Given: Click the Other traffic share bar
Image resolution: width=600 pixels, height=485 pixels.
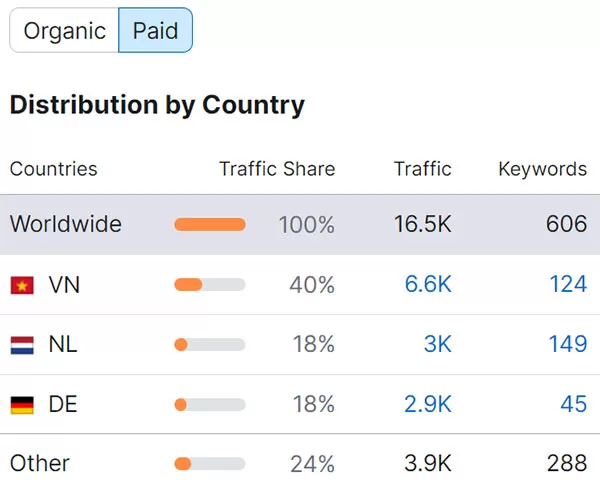Looking at the screenshot, I should coord(210,464).
